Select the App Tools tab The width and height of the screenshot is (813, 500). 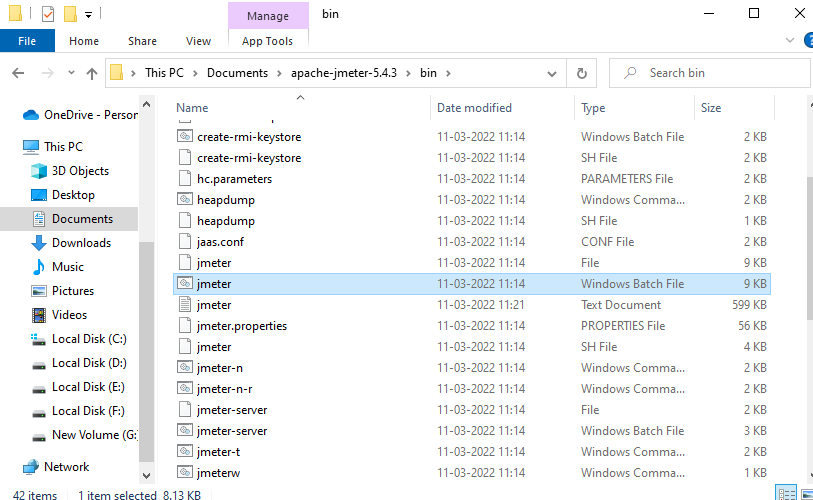268,41
